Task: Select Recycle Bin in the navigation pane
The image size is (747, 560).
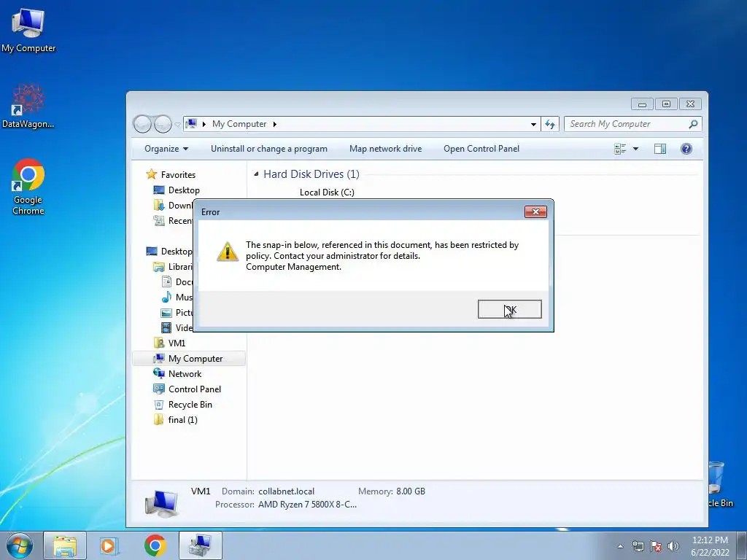Action: [x=190, y=404]
